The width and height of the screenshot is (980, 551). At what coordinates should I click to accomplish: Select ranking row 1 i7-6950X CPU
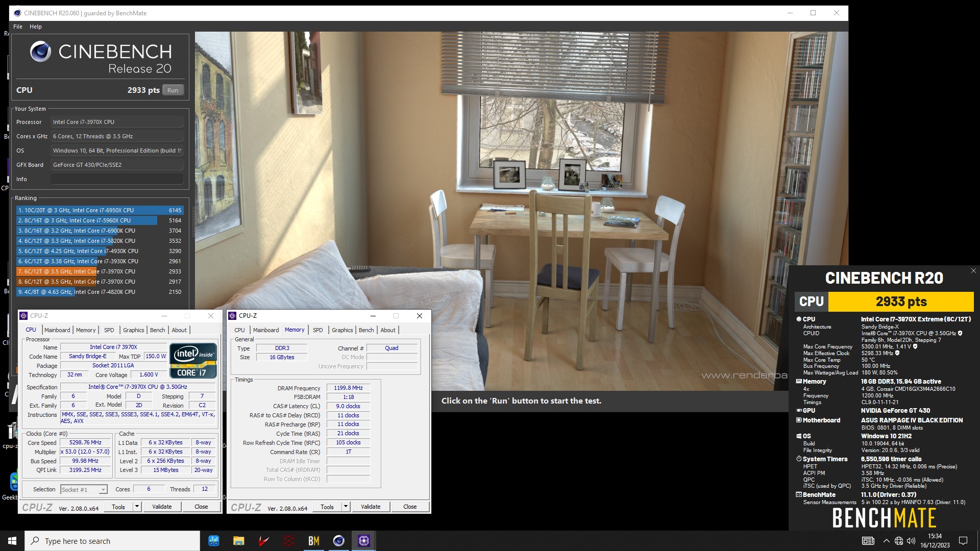(100, 210)
